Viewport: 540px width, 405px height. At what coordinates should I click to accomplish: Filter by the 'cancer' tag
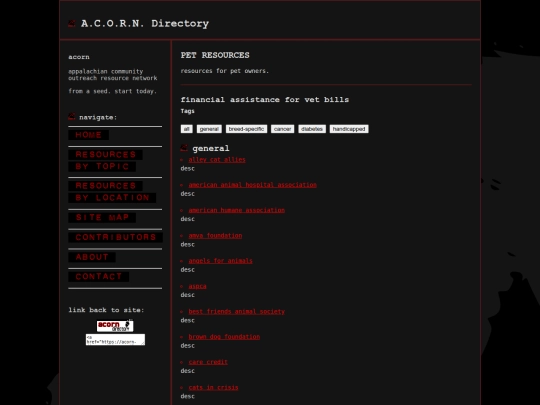click(282, 129)
